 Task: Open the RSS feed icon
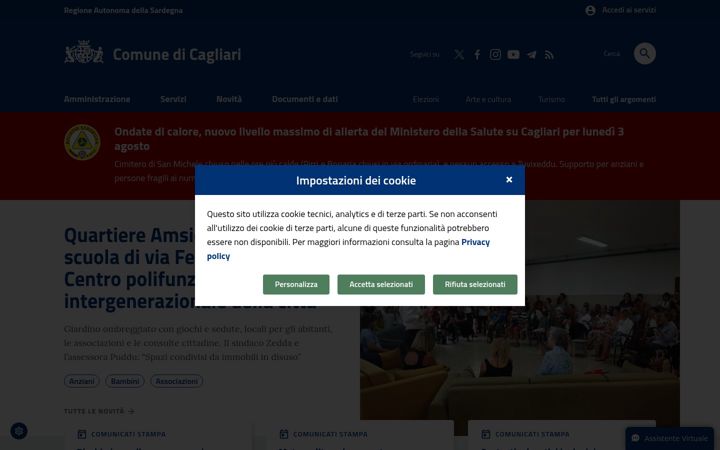[549, 55]
